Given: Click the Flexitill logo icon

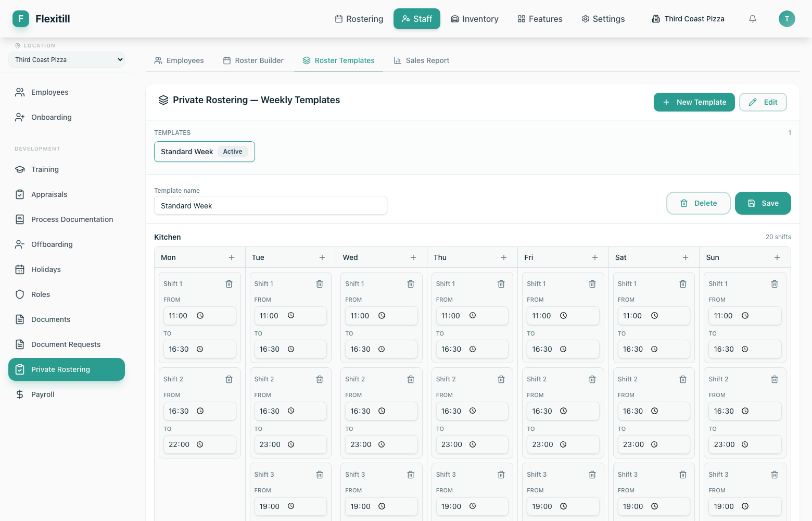Looking at the screenshot, I should pos(21,19).
